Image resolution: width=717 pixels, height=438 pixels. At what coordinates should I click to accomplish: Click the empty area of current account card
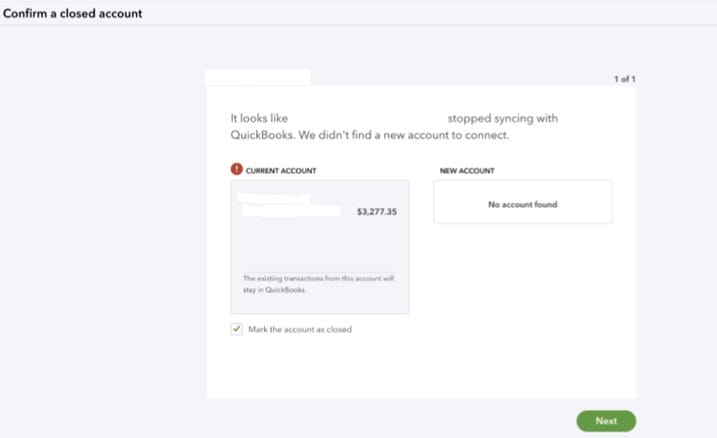[x=320, y=245]
